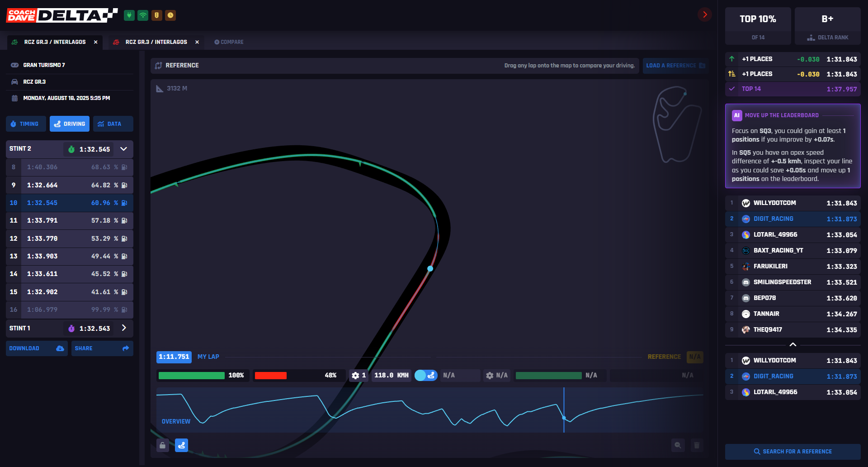Select the Driving view tab
This screenshot has width=868, height=467.
click(x=70, y=124)
